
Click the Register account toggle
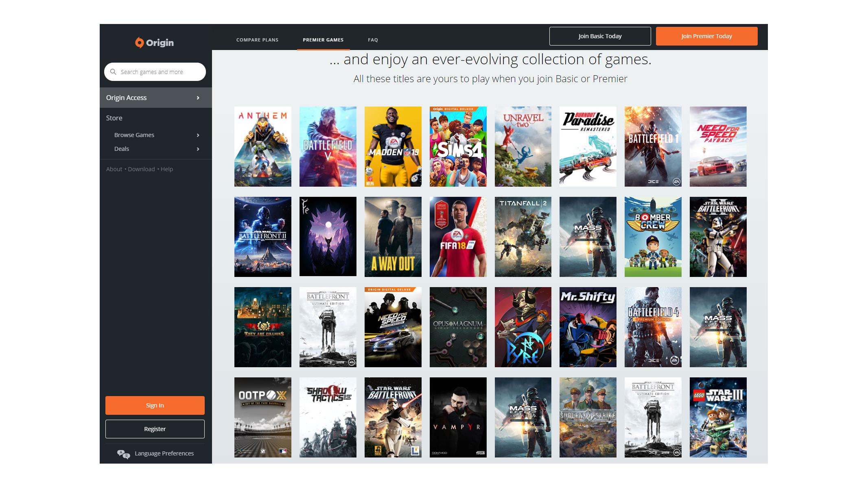155,428
